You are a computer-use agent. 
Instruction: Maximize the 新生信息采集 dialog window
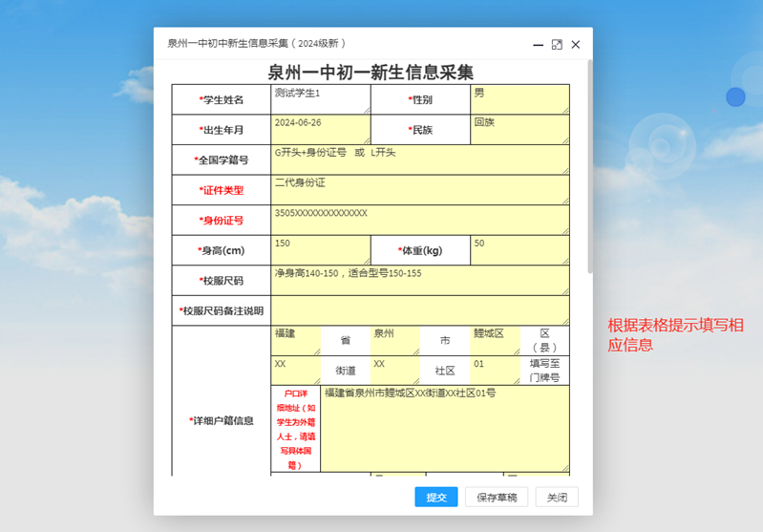557,45
